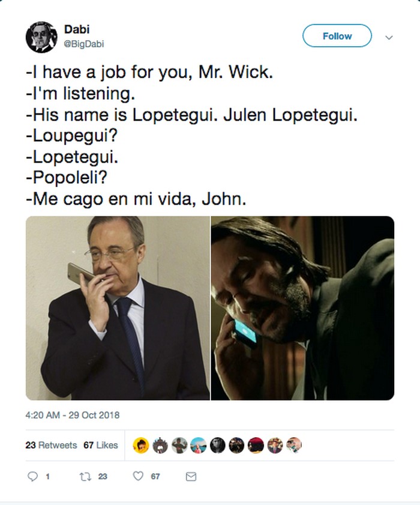Screen dimensions: 420x505
Task: View the 23 Retweets list
Action: click(x=51, y=445)
